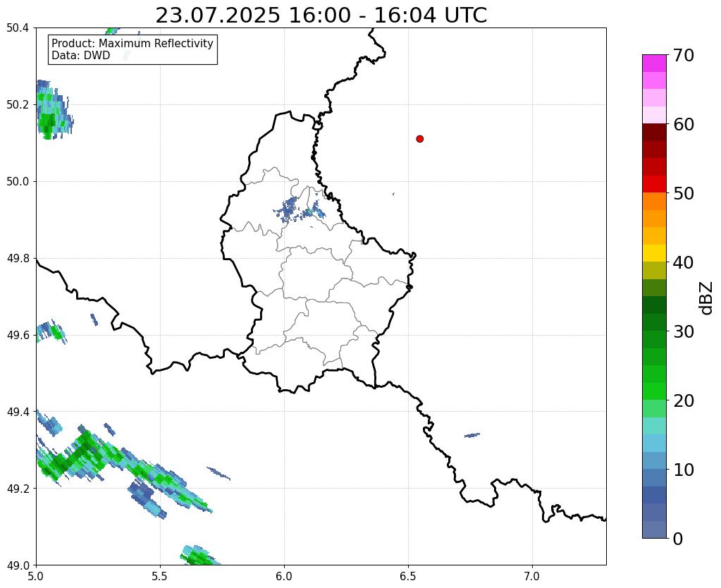Click the longitude axis label 7.0
This screenshot has width=721, height=588.
pos(532,577)
